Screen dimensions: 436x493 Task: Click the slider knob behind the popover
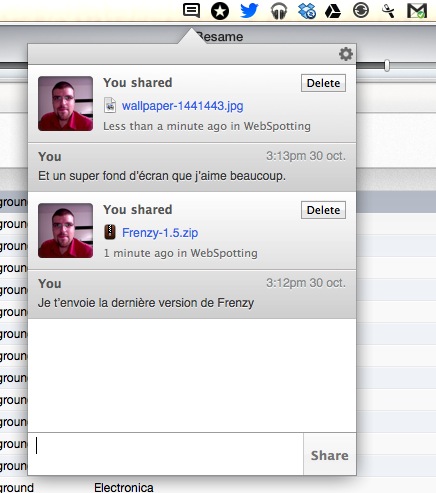387,65
